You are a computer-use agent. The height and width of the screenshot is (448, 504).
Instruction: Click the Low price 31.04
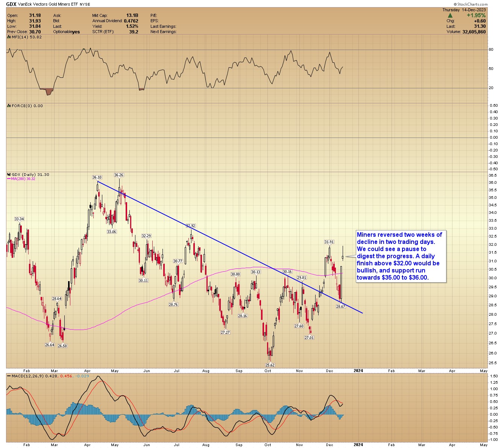point(35,26)
